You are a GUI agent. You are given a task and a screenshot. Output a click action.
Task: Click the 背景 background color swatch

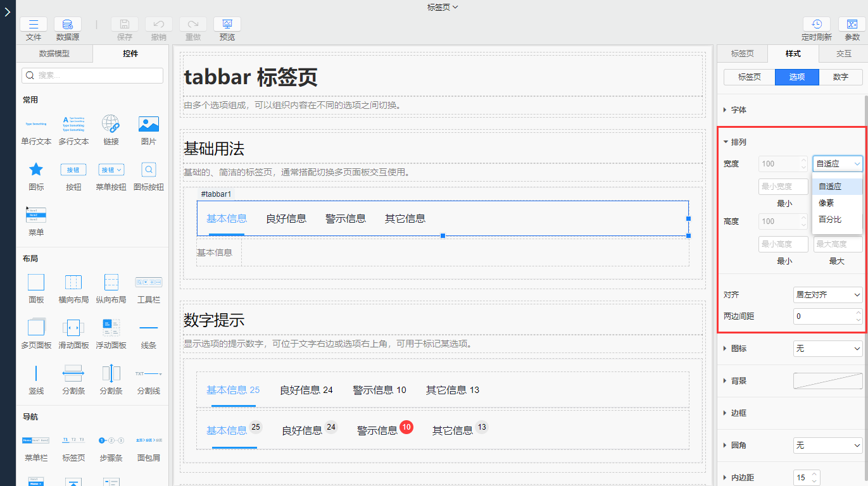(x=827, y=381)
